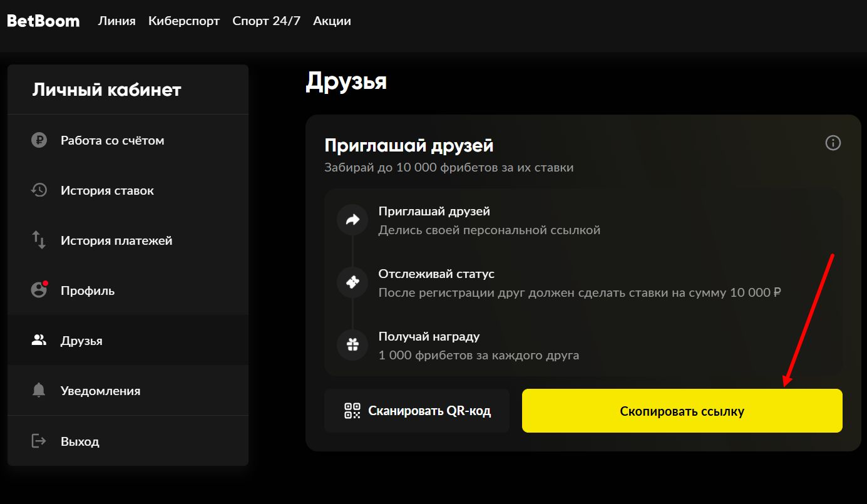Select the ticket icon beside «Отслеживай статус»

(352, 282)
